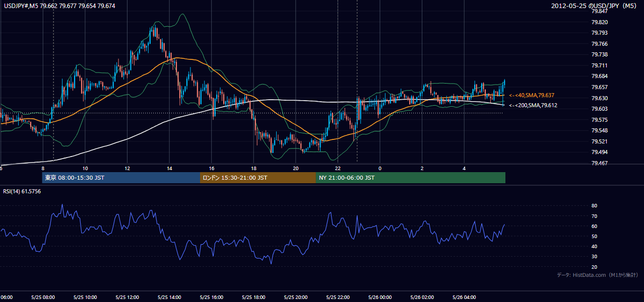Click RSI scale value 60
Image resolution: width=644 pixels, height=302 pixels.
(x=595, y=226)
